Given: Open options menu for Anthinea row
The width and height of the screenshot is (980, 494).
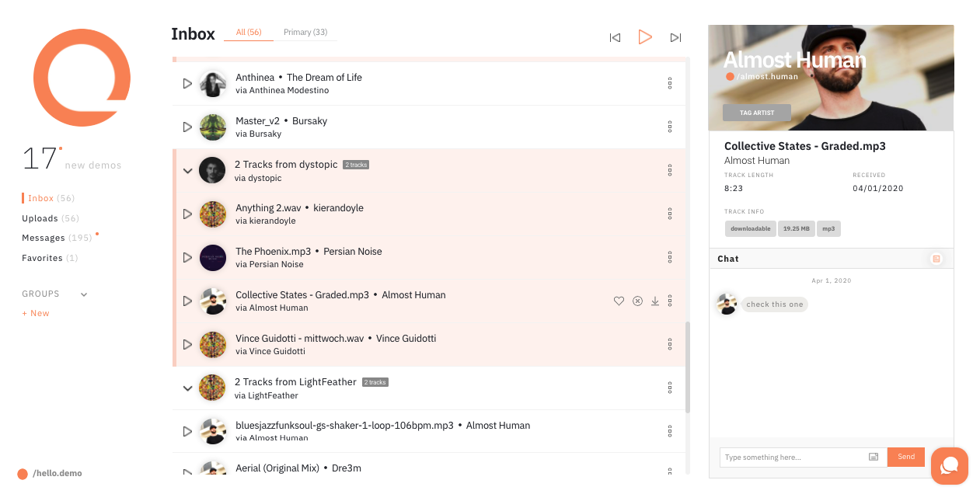Looking at the screenshot, I should [x=670, y=83].
